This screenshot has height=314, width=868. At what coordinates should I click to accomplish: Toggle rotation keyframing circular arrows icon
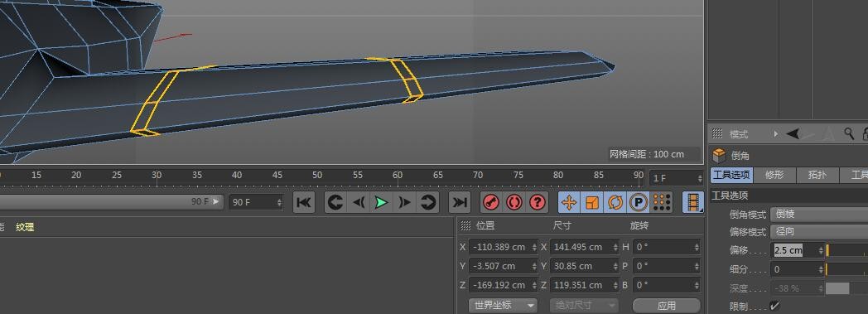pyautogui.click(x=615, y=203)
